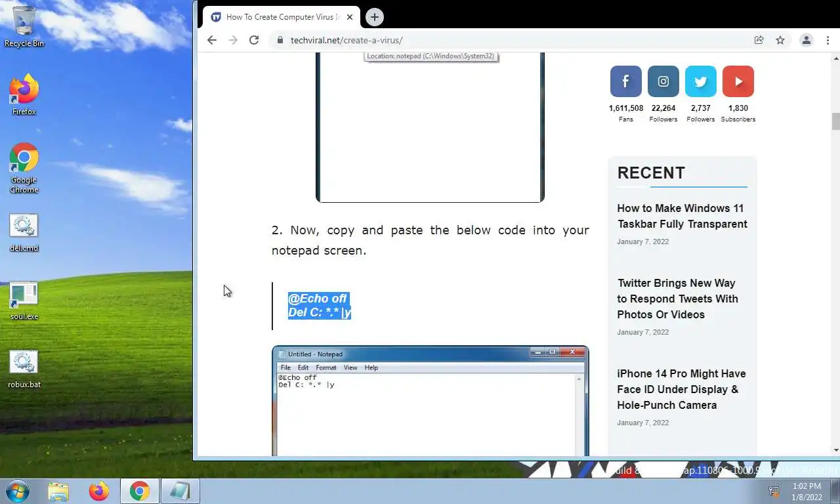Open Twitter Brings New Way to Respond article
840x504 pixels.
[677, 299]
